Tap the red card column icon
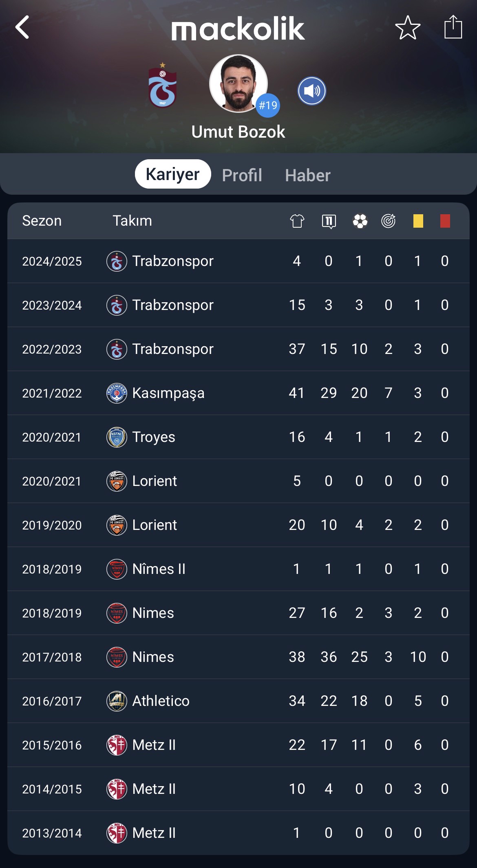 point(445,221)
